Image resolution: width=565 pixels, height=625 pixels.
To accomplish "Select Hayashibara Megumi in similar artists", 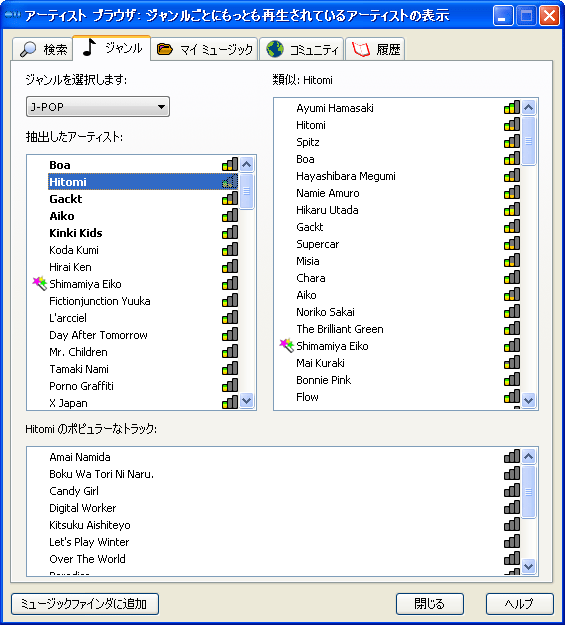I will 346,176.
